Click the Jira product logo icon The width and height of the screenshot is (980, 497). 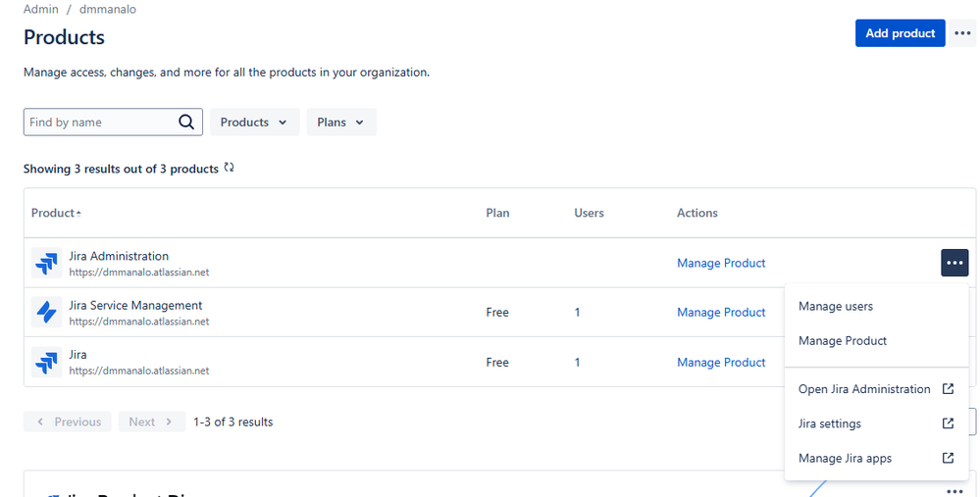[47, 362]
